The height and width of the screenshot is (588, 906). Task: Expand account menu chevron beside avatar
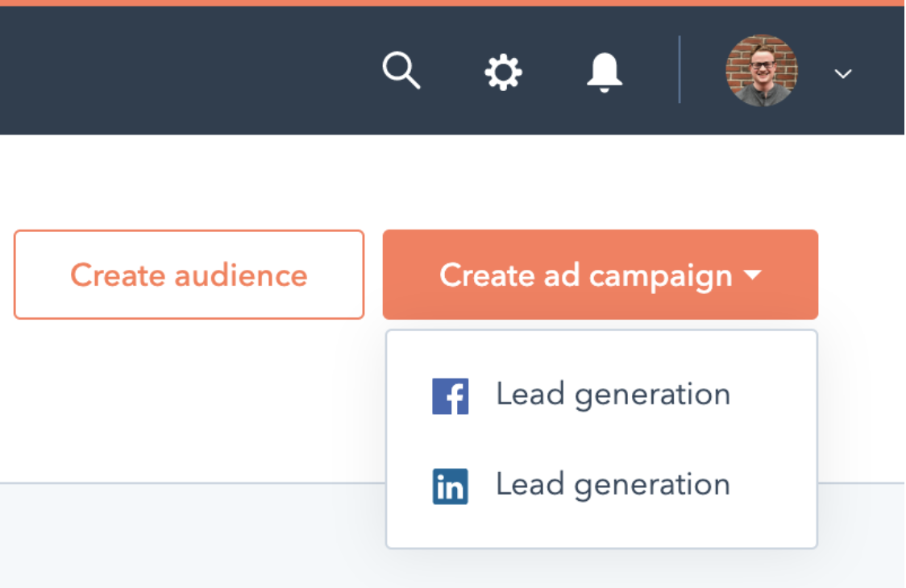pos(843,74)
